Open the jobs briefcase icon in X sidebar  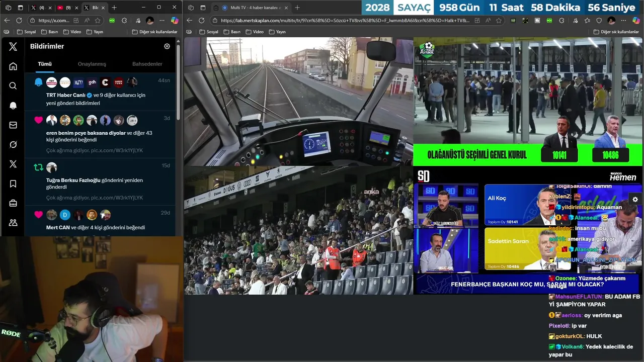tap(13, 203)
